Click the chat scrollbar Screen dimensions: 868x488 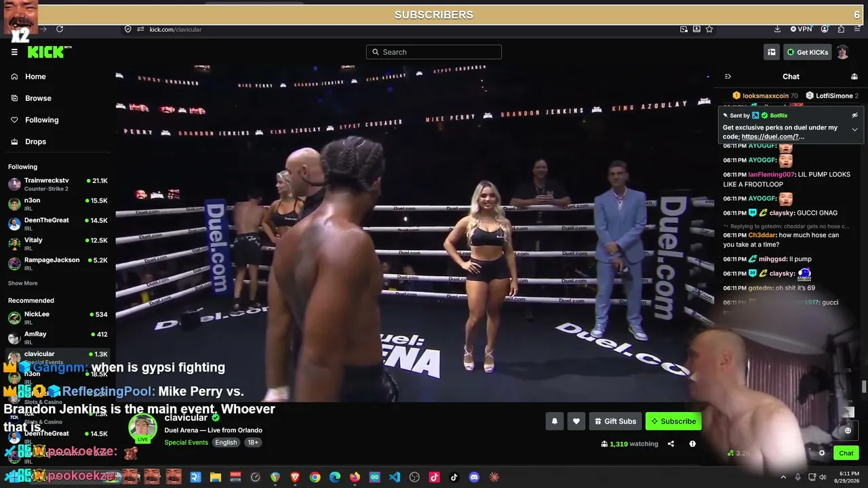(863, 386)
